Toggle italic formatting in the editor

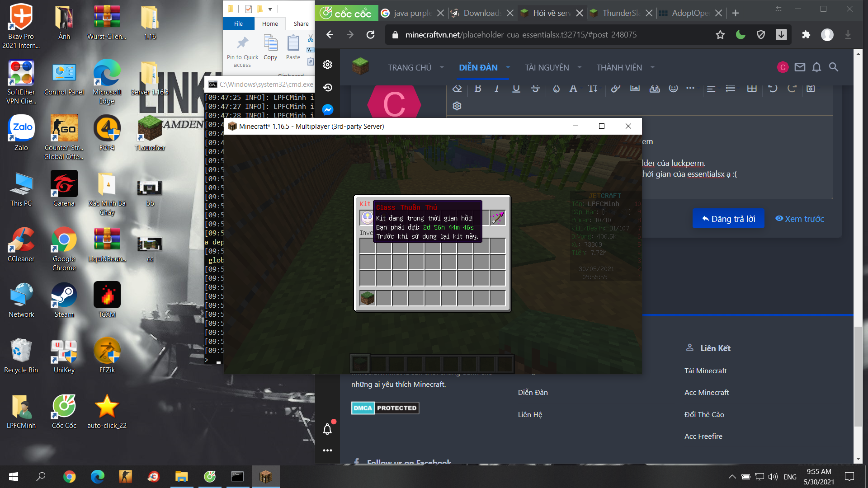coord(496,89)
